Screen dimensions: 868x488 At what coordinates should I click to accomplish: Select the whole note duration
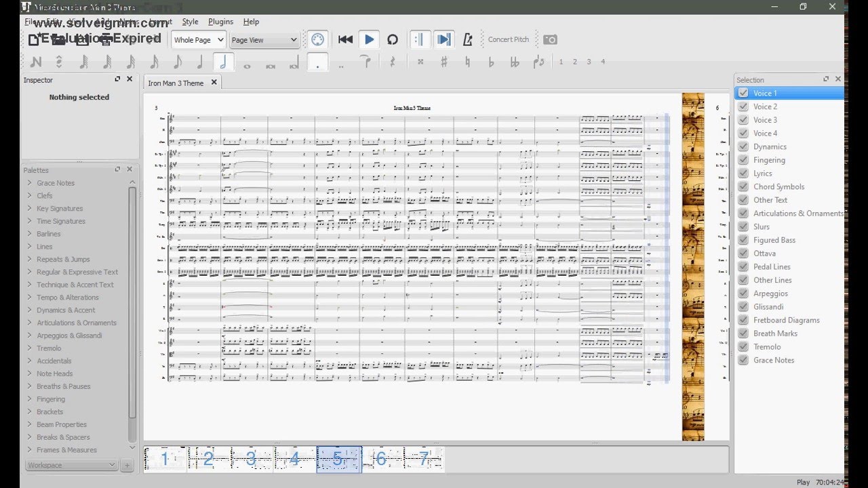[247, 65]
